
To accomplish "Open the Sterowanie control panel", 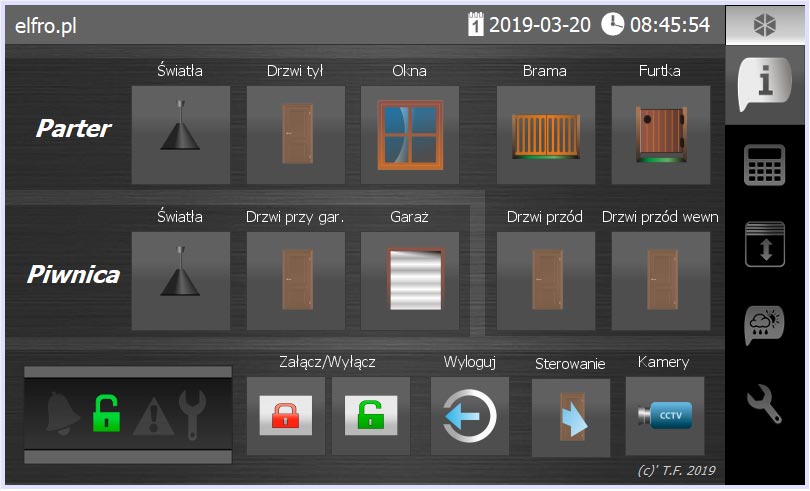I will coord(571,418).
